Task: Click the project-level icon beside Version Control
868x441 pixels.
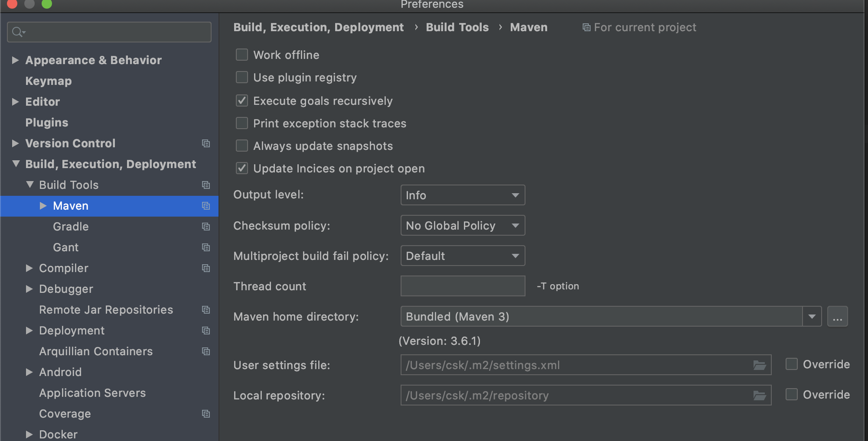Action: coord(206,143)
